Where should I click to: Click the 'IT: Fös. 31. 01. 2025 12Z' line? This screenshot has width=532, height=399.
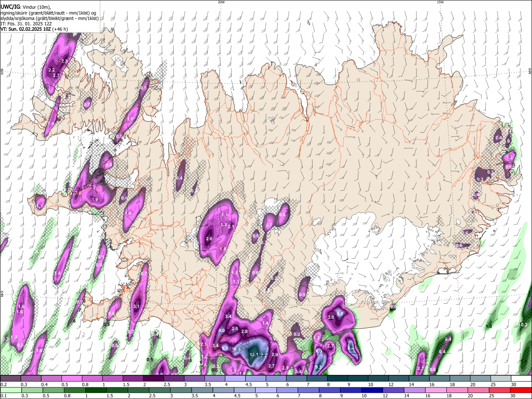coord(27,24)
